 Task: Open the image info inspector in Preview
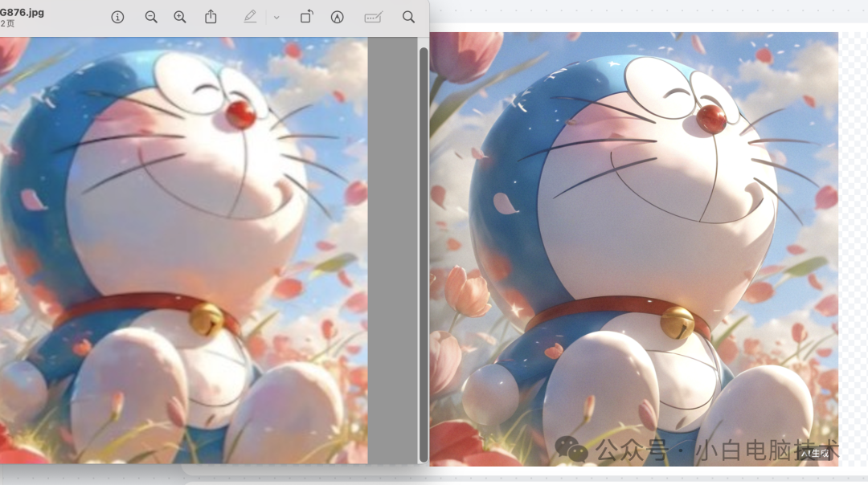(117, 17)
